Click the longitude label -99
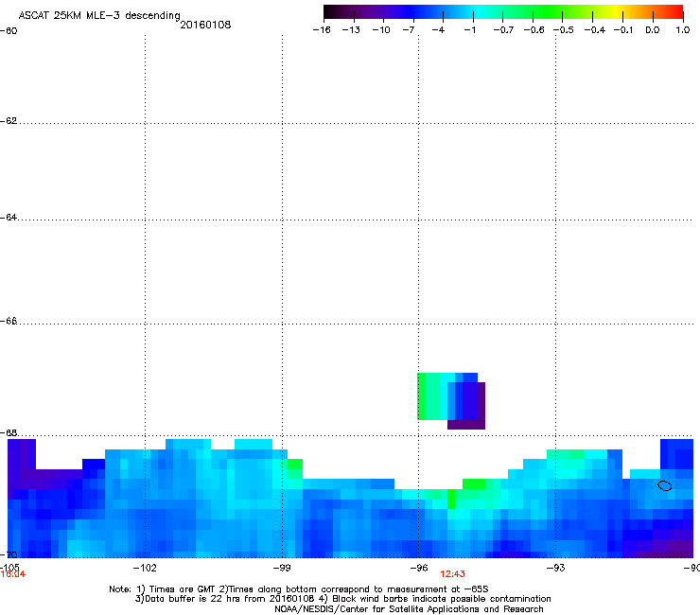This screenshot has width=700, height=615. 282,568
